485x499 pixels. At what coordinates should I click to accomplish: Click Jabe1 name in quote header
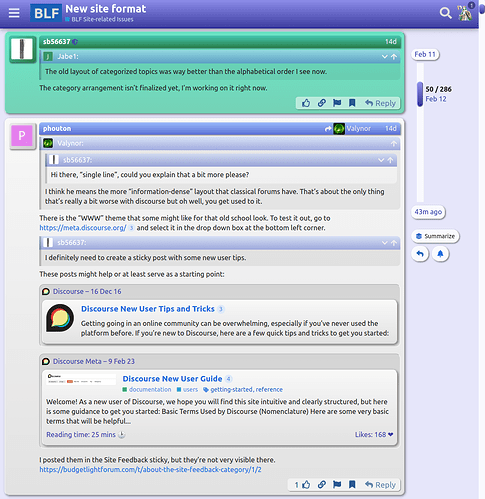(68, 57)
